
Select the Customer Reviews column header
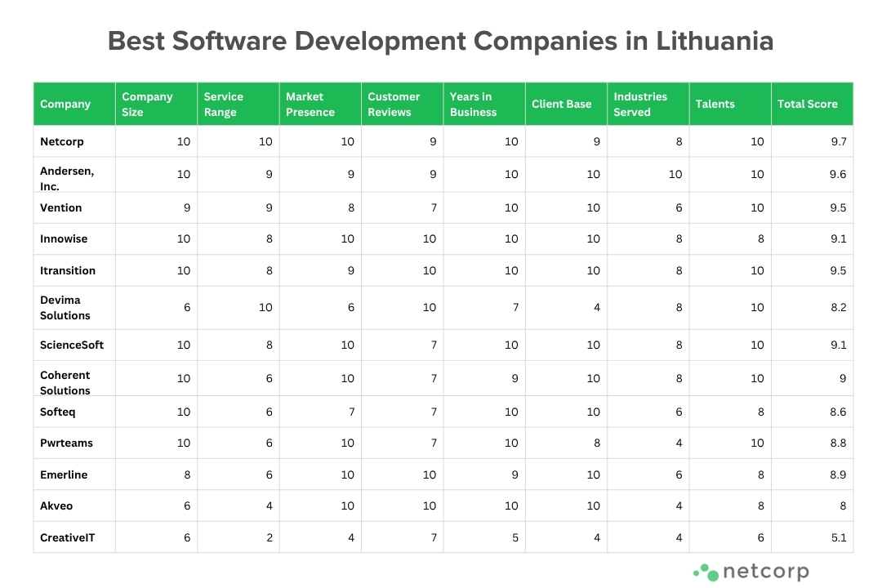click(x=402, y=104)
